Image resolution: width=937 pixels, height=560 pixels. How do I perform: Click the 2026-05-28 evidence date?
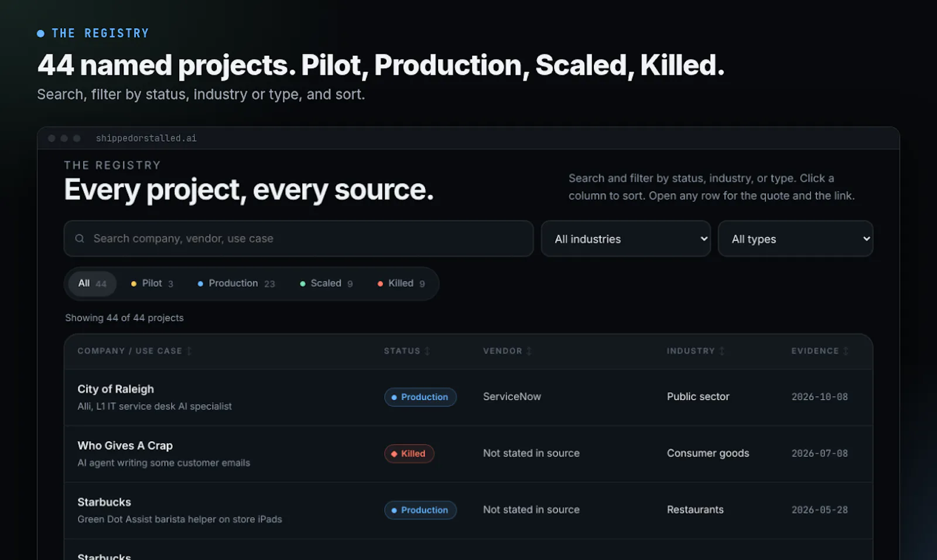point(819,510)
